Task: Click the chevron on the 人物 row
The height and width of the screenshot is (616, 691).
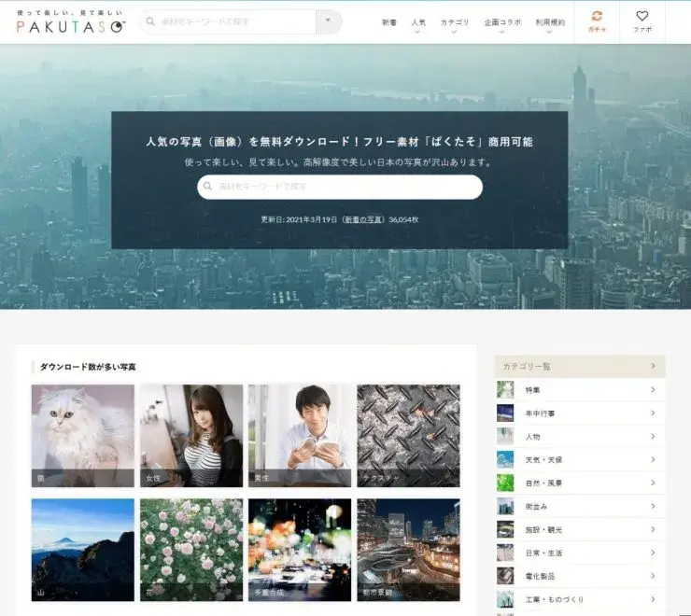Action: click(x=653, y=436)
